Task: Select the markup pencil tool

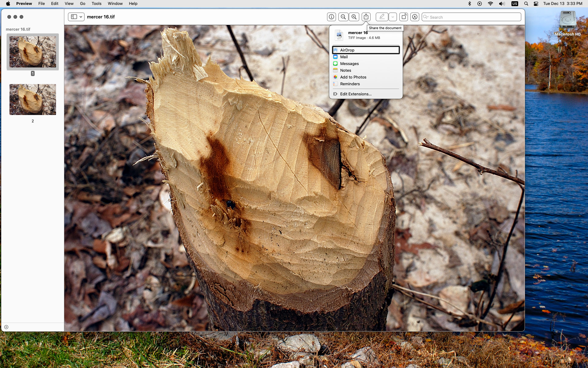Action: pyautogui.click(x=382, y=17)
